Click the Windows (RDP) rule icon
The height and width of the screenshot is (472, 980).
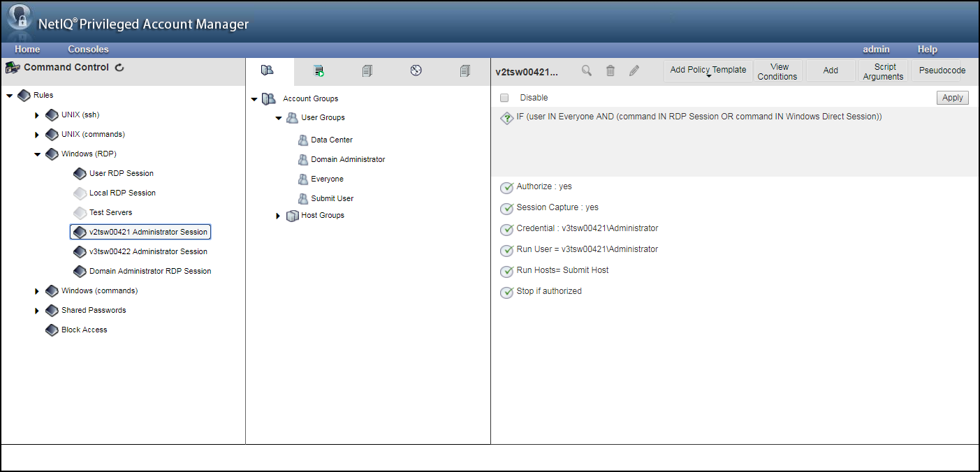(x=52, y=154)
